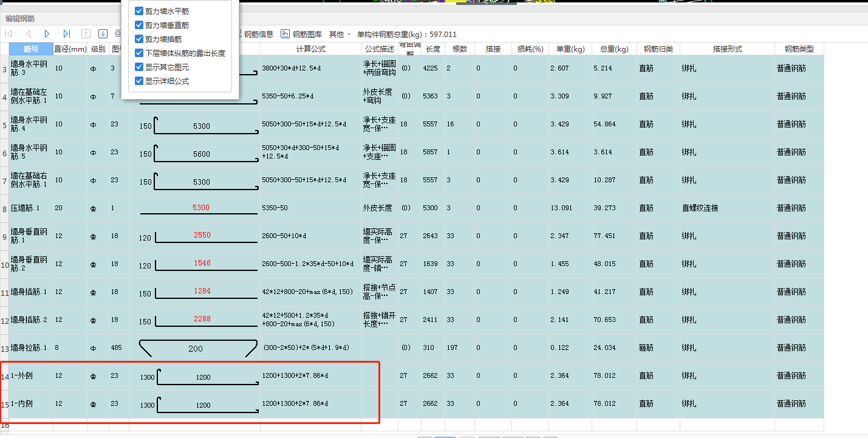Go to first rebar record icon

point(9,34)
